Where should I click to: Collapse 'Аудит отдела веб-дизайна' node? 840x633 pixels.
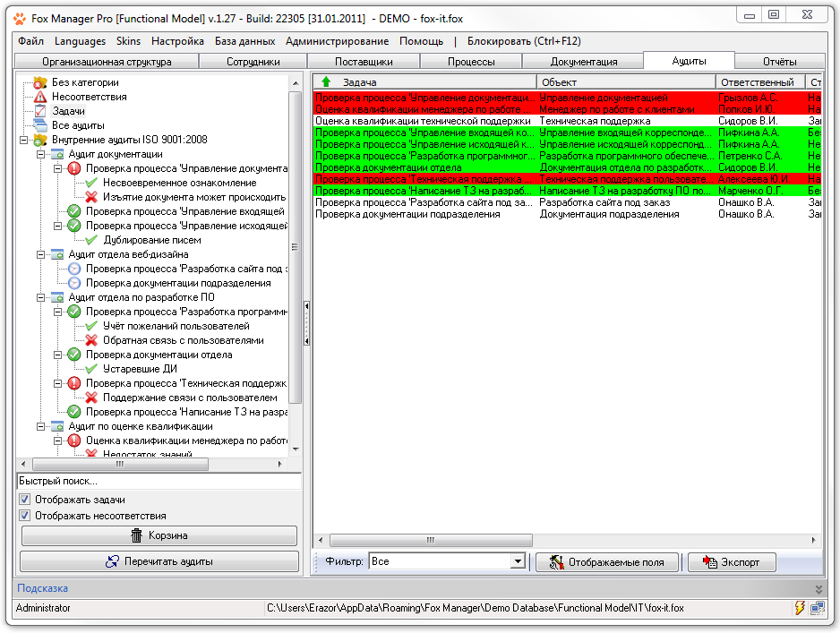[40, 254]
